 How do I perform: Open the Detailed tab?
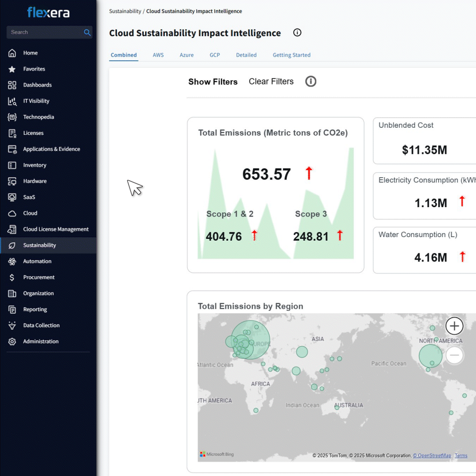[246, 55]
